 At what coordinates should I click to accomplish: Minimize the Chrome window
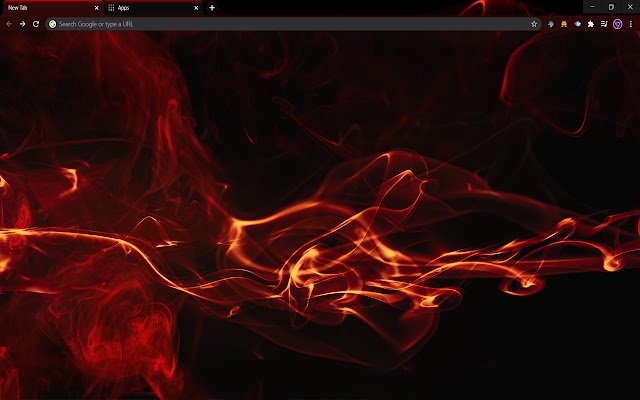tap(592, 7)
